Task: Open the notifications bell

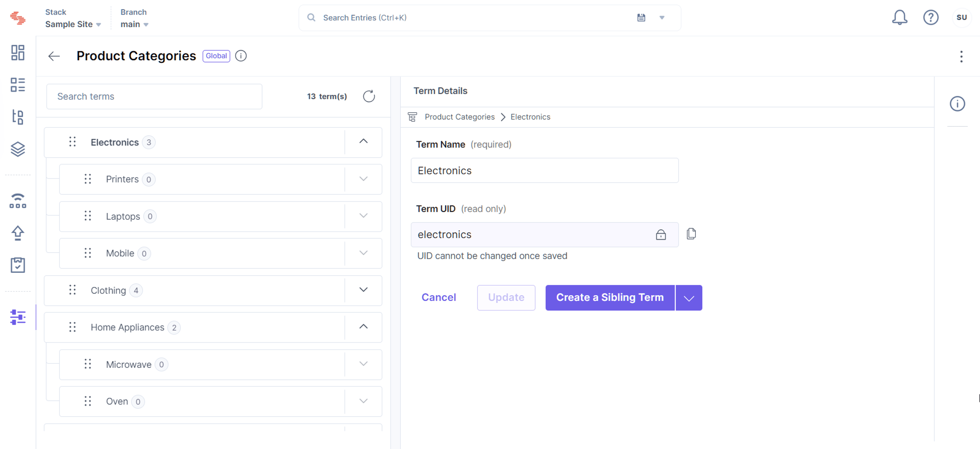Action: tap(899, 18)
